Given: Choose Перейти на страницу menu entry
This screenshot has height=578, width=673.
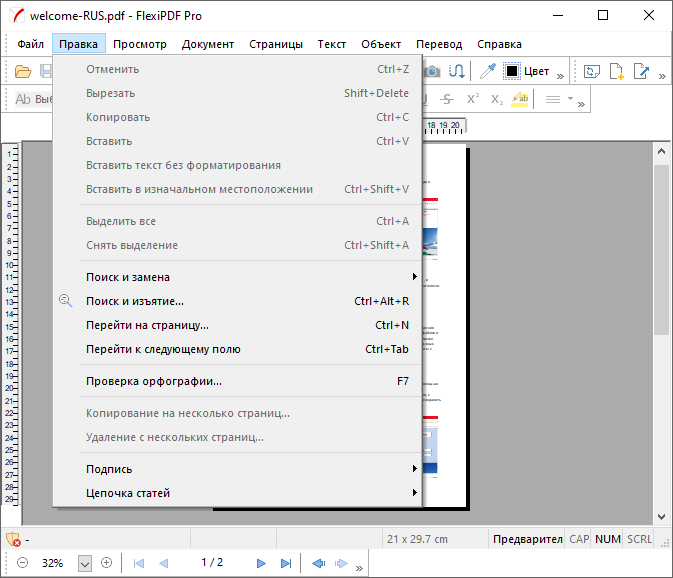Looking at the screenshot, I should pyautogui.click(x=238, y=325).
